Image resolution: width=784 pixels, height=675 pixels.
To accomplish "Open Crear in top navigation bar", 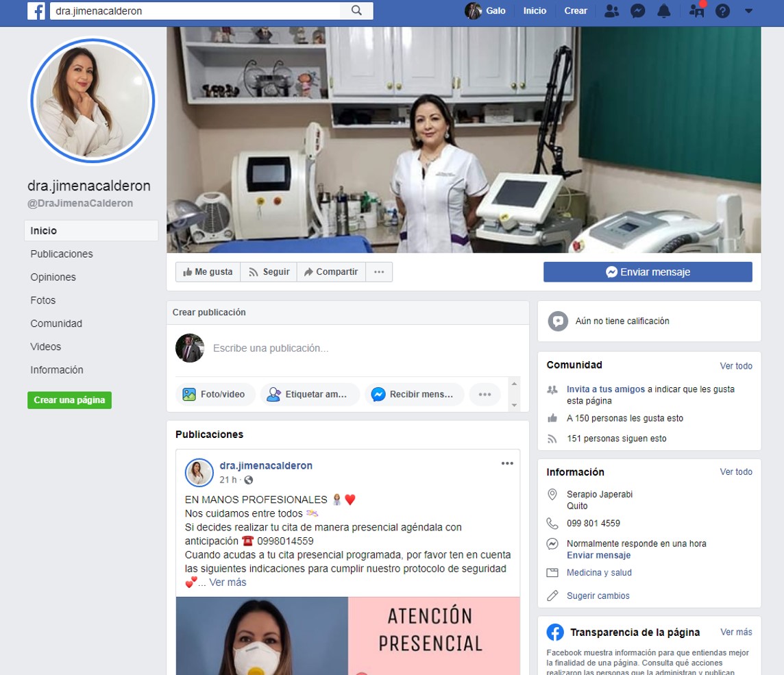I will (576, 10).
